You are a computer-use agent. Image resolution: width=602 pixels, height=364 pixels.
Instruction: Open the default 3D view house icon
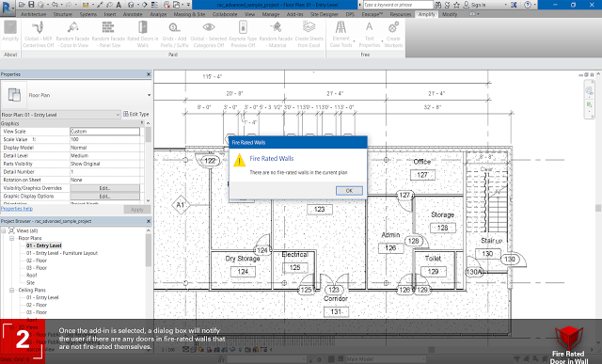131,5
